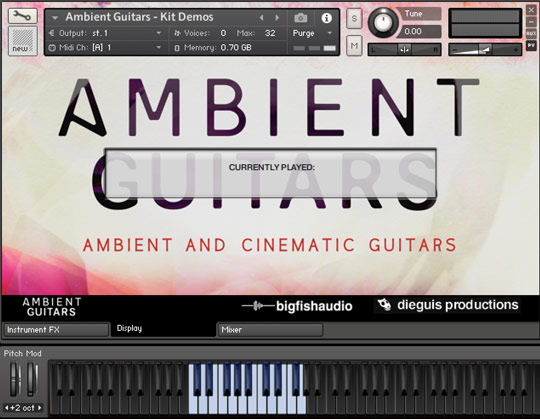Click the 'new' instrument icon thumbnail
Image resolution: width=540 pixels, height=419 pixels.
point(23,41)
